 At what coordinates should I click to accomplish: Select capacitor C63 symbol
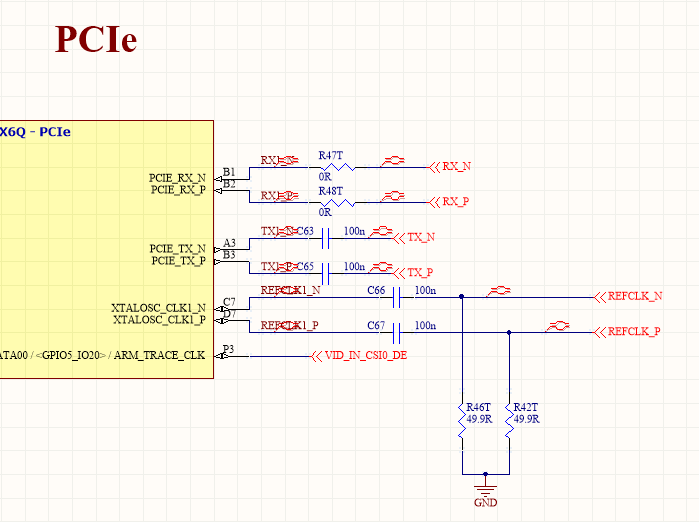325,238
